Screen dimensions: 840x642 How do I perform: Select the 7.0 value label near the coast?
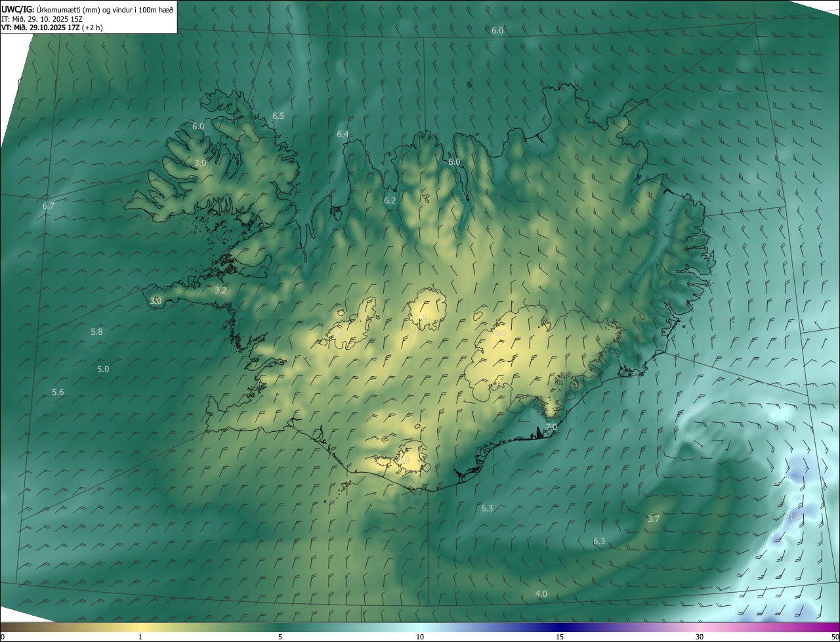[551, 427]
